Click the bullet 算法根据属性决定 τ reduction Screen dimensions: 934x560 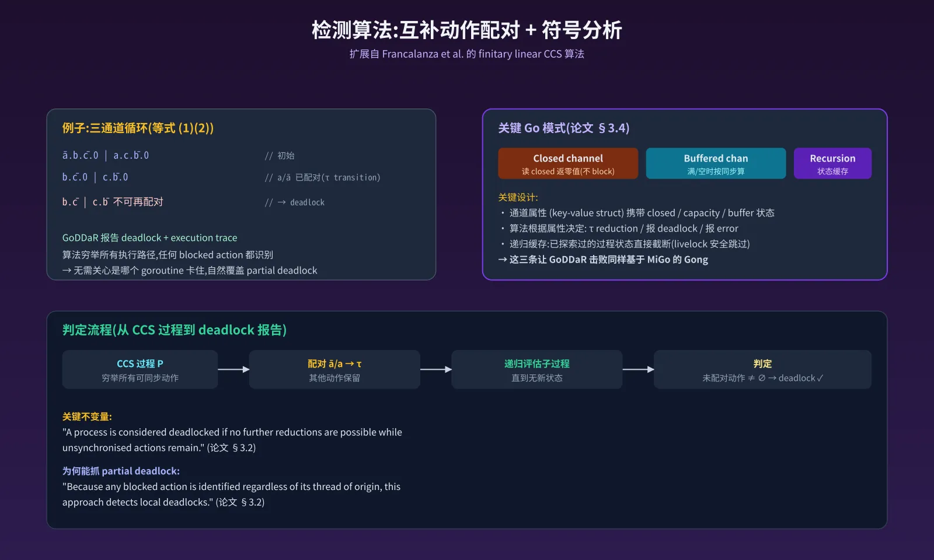click(619, 229)
